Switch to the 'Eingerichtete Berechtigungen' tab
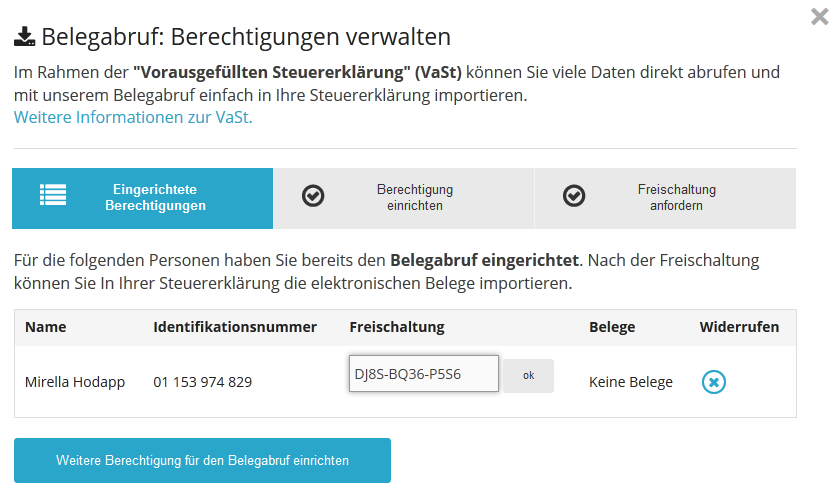836x498 pixels. pos(155,197)
